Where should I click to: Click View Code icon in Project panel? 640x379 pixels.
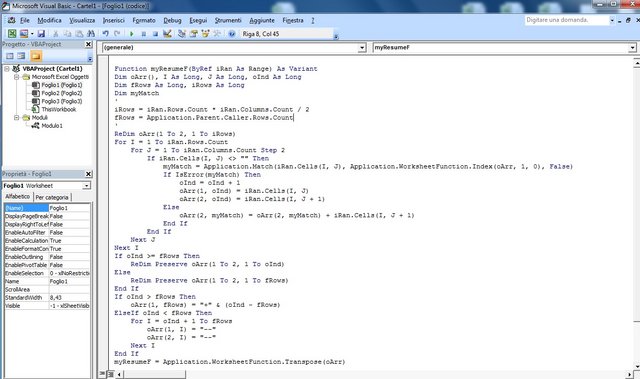click(x=10, y=56)
